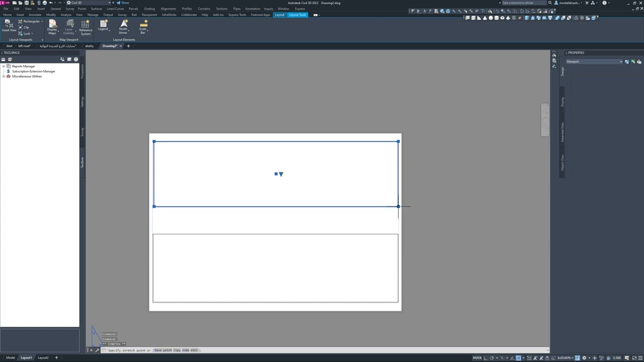Switch to the Annotate ribbon tab
The height and width of the screenshot is (362, 644).
coord(35,15)
